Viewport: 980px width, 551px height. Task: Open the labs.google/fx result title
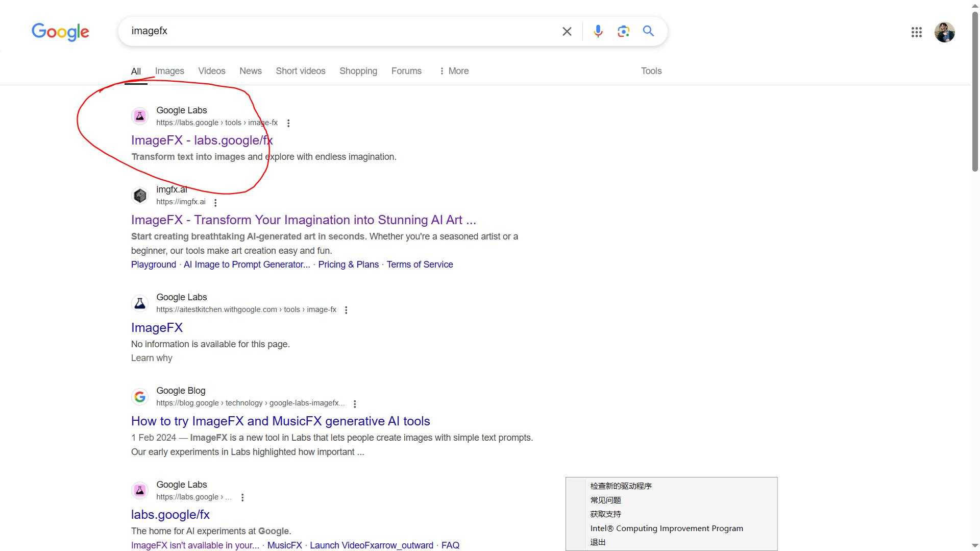pos(170,515)
